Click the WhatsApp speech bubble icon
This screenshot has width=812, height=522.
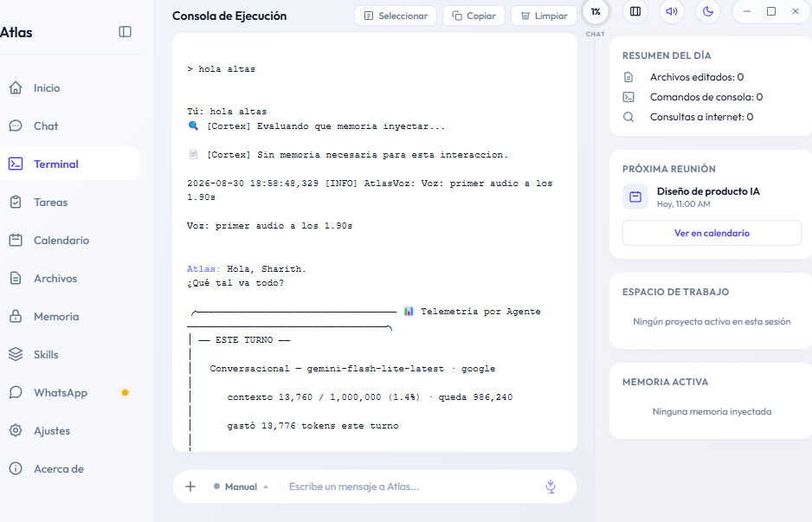[16, 392]
